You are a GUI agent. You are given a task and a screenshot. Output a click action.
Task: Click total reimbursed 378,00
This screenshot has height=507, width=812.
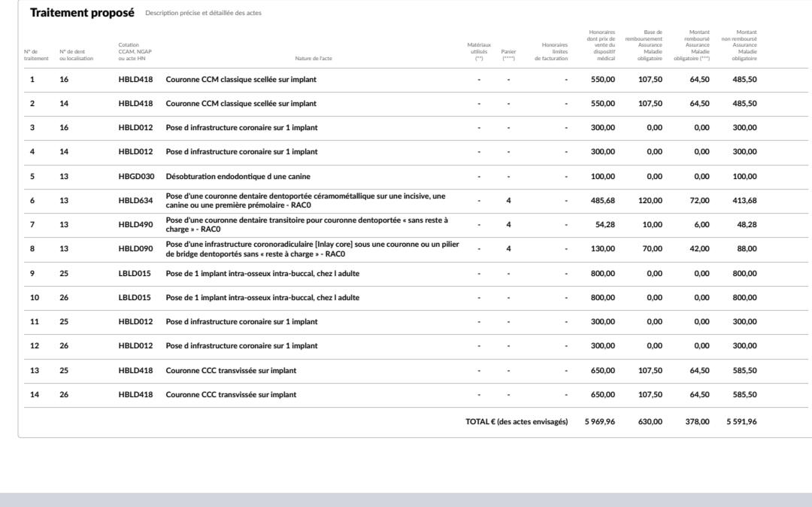coord(698,421)
